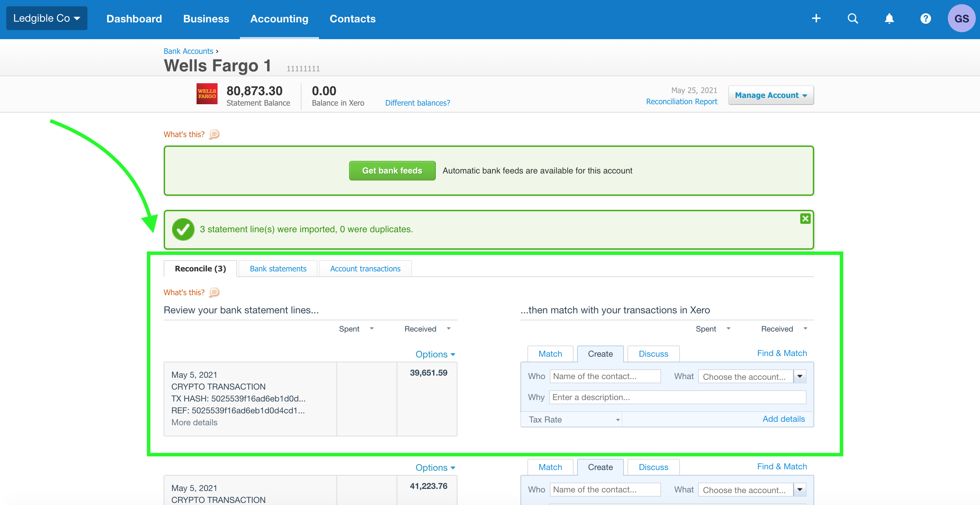Open the Different balances? link
This screenshot has height=505, width=980.
417,103
